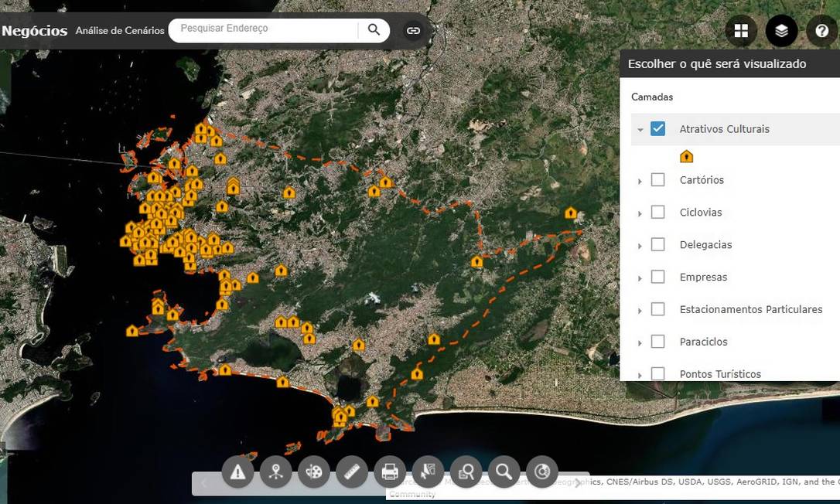
Task: Focus the Pesquisar Endereço search field
Action: (263, 29)
